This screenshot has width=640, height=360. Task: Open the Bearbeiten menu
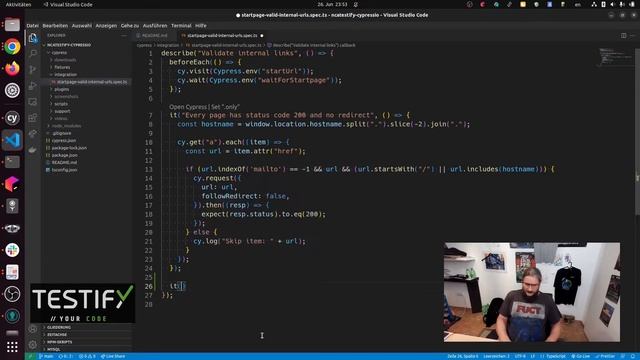55,25
